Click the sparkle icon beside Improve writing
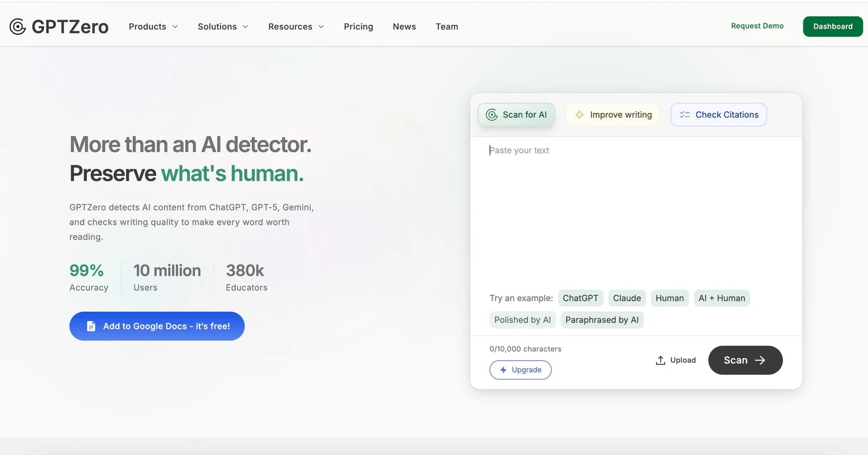This screenshot has width=868, height=455. [579, 114]
